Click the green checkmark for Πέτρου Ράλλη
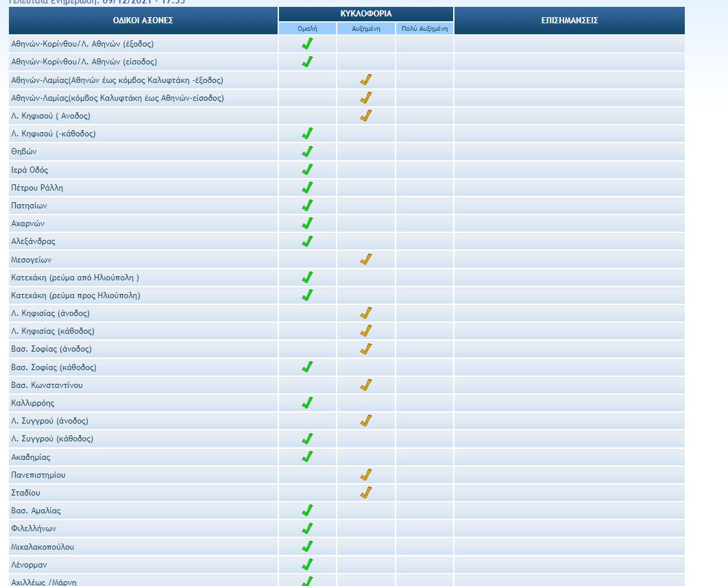 pyautogui.click(x=307, y=187)
